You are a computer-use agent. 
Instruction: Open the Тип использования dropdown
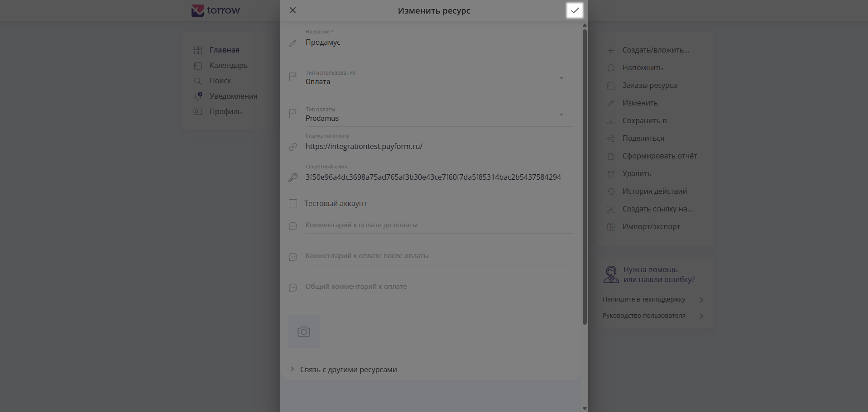[561, 78]
